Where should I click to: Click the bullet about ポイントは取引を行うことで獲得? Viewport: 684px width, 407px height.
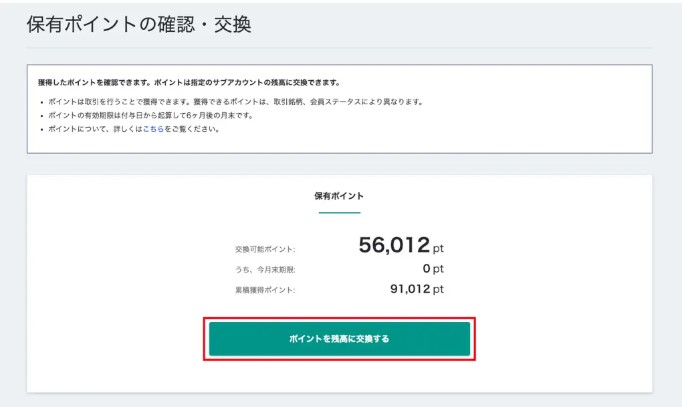tap(230, 101)
